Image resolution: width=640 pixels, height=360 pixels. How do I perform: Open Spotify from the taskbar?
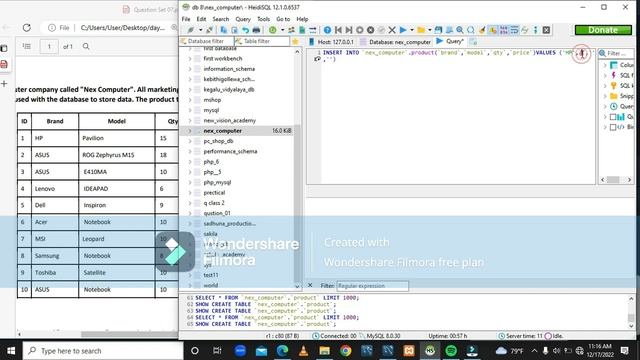click(451, 351)
